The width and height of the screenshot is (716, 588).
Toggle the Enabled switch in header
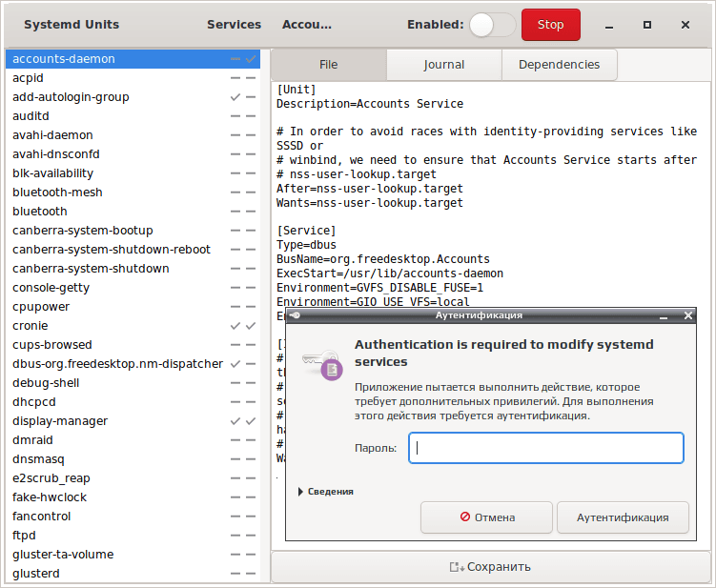point(492,25)
